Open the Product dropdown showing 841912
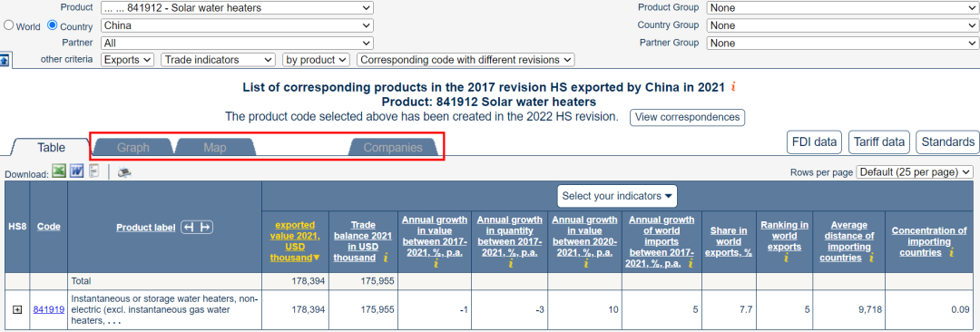 tap(237, 8)
